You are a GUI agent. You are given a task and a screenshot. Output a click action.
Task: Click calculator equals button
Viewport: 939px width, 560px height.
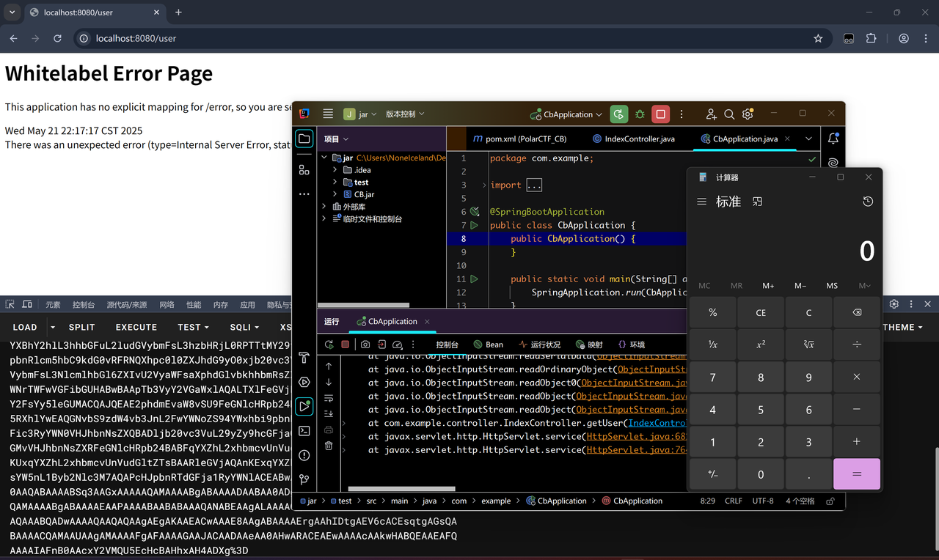click(857, 474)
